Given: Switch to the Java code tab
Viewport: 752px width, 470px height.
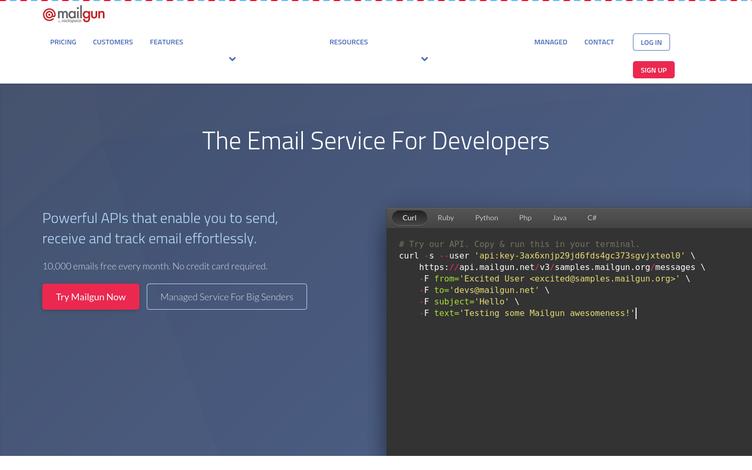Looking at the screenshot, I should coord(559,218).
